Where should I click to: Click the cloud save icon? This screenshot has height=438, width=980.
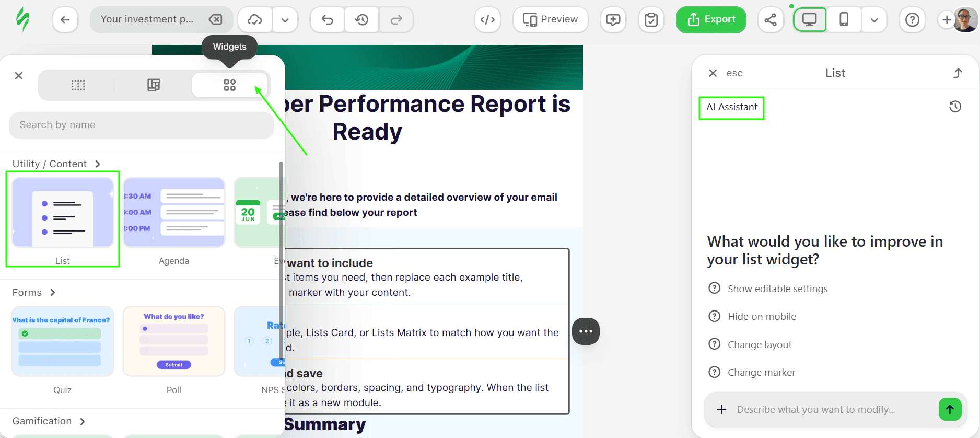tap(255, 20)
